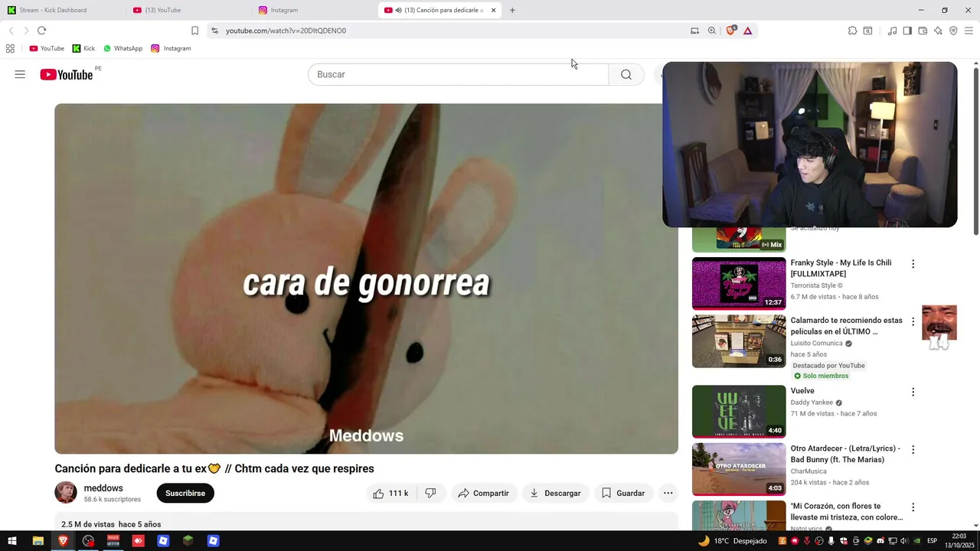Image resolution: width=980 pixels, height=551 pixels.
Task: Open the apps grid in bookmarks bar
Action: pyautogui.click(x=10, y=48)
